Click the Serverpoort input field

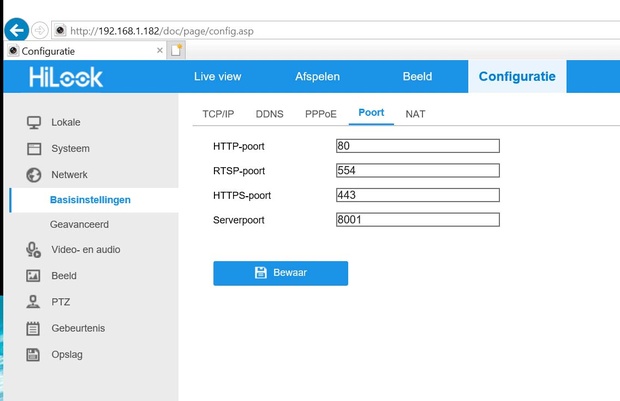click(x=418, y=219)
